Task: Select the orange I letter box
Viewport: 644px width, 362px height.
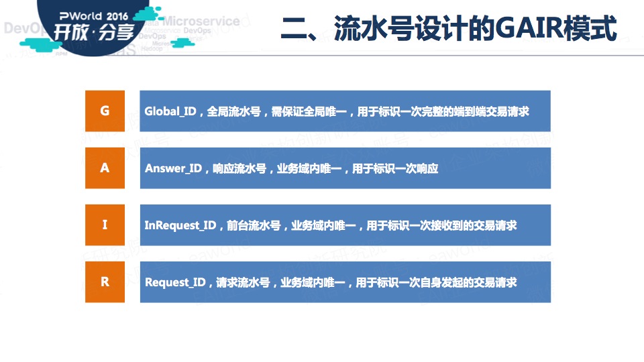Action: (105, 225)
